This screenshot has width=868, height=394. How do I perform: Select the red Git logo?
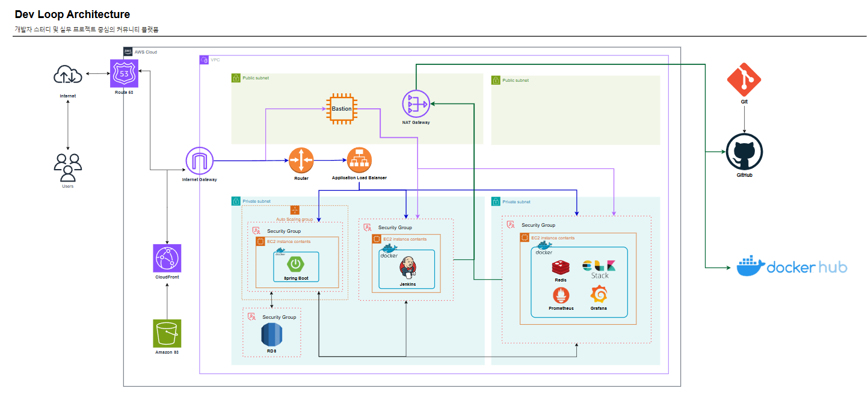point(744,79)
